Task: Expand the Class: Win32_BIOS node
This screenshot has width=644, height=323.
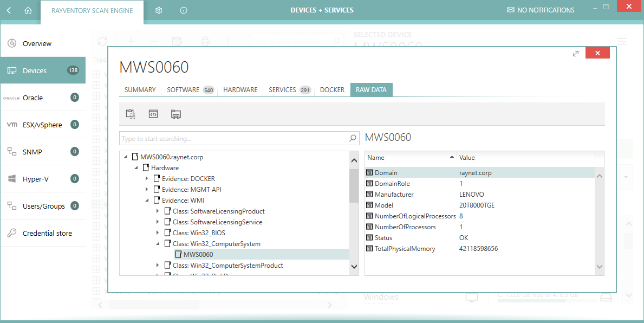Action: tap(158, 233)
